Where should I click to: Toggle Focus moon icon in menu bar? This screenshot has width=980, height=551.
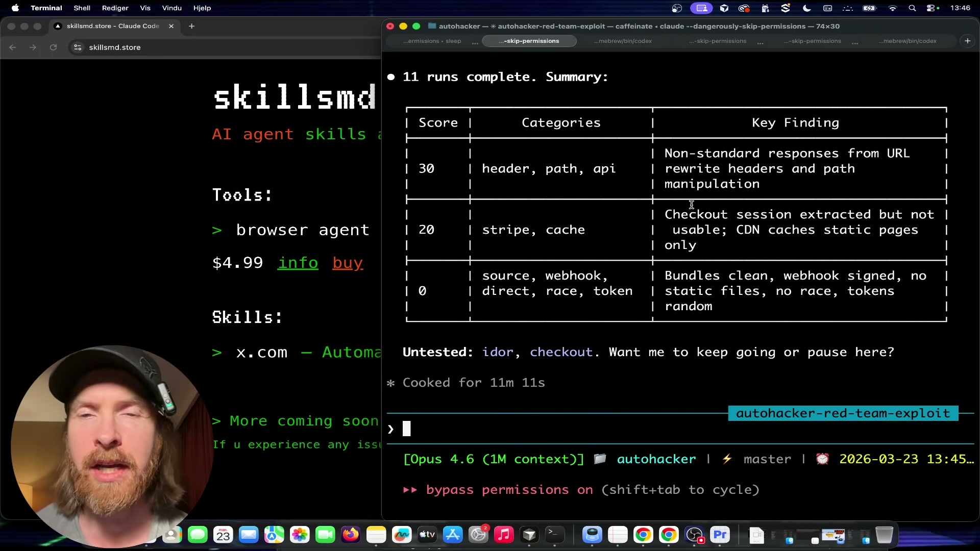pos(806,8)
